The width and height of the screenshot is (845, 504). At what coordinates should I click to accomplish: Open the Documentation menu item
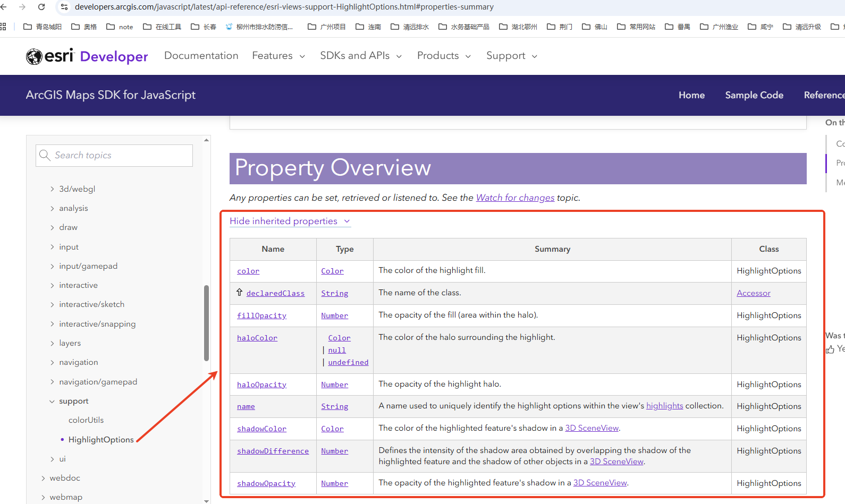pos(201,56)
